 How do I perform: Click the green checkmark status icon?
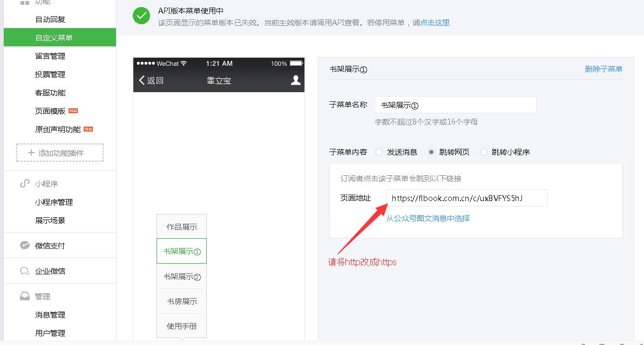[141, 16]
